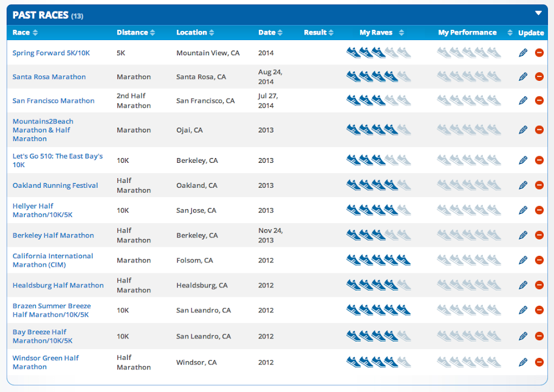Edit the Windsor Green Half Marathon entry
This screenshot has height=392, width=554.
click(x=523, y=362)
